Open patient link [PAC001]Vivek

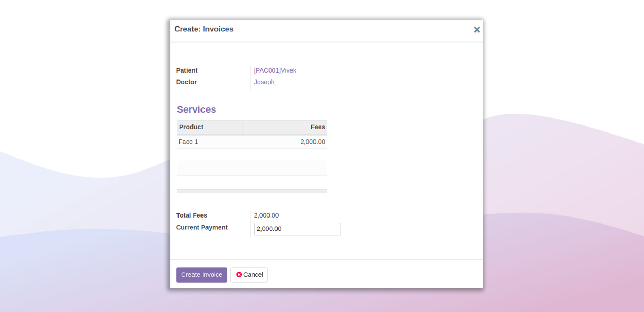(275, 70)
